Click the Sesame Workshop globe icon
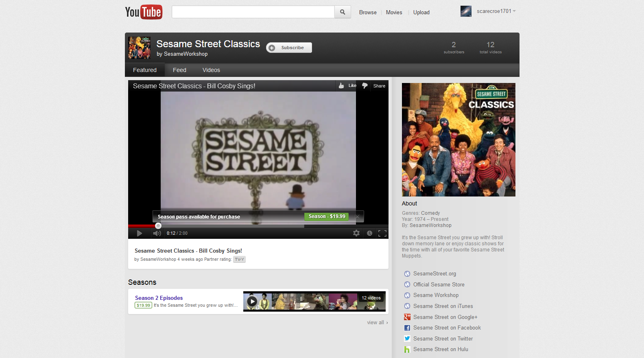 (407, 295)
